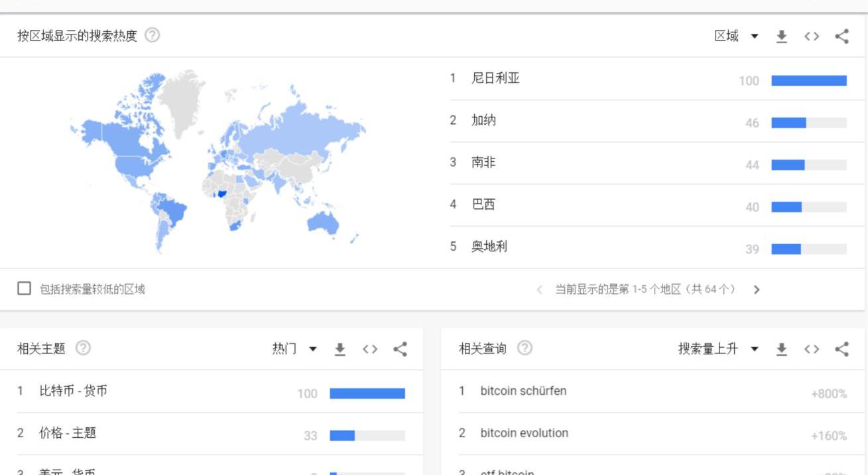The height and width of the screenshot is (475, 868).
Task: Open help icon next to 相关查询
Action: pos(525,348)
